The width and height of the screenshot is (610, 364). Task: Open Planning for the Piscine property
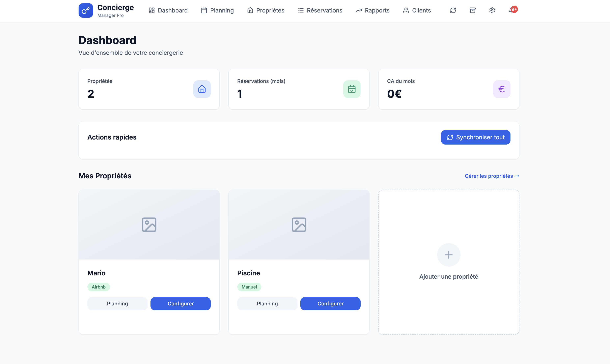[267, 303]
